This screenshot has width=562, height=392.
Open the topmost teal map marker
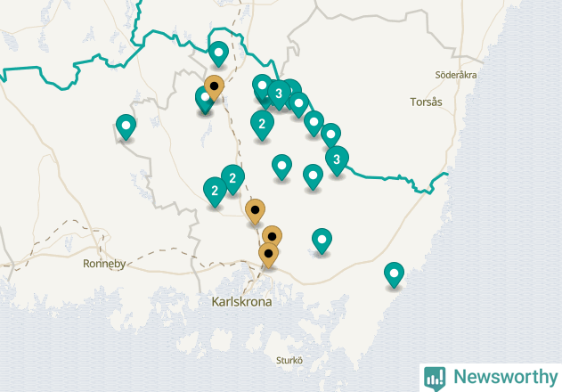tap(218, 54)
